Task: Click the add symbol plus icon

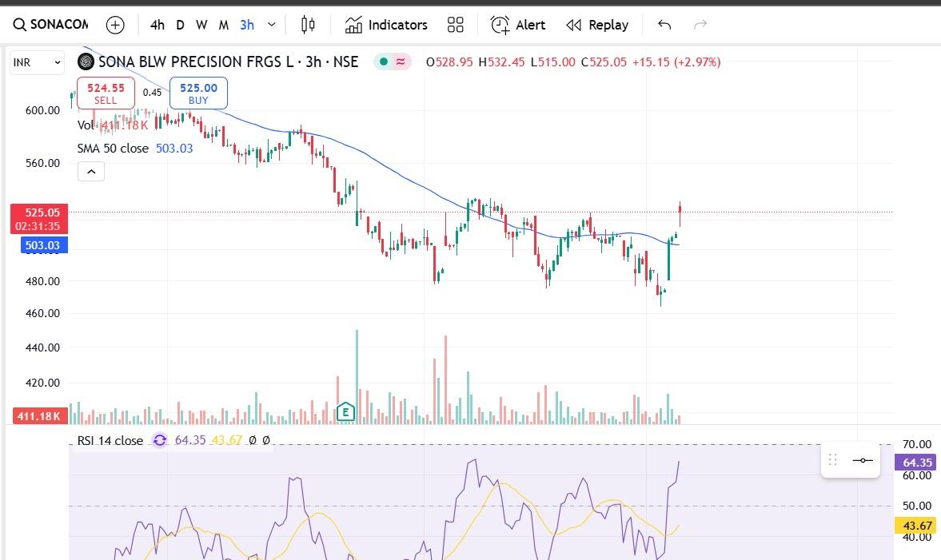Action: [115, 25]
